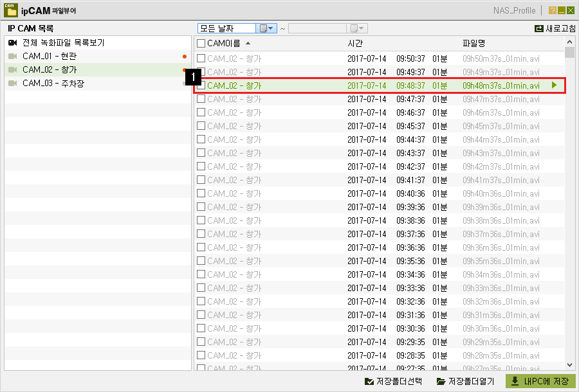The height and width of the screenshot is (392, 579).
Task: Click the 파일명 column header
Action: [473, 44]
